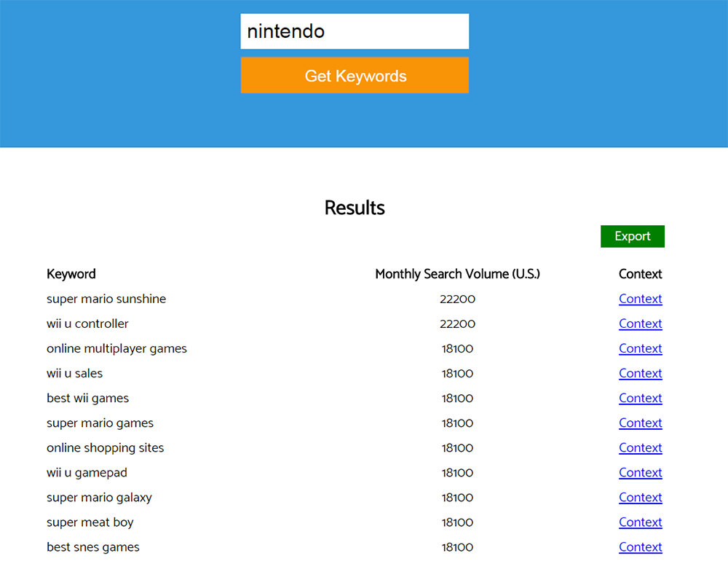Click the 18100 volume for best wii games
Viewport: 728px width, 561px height.
457,399
